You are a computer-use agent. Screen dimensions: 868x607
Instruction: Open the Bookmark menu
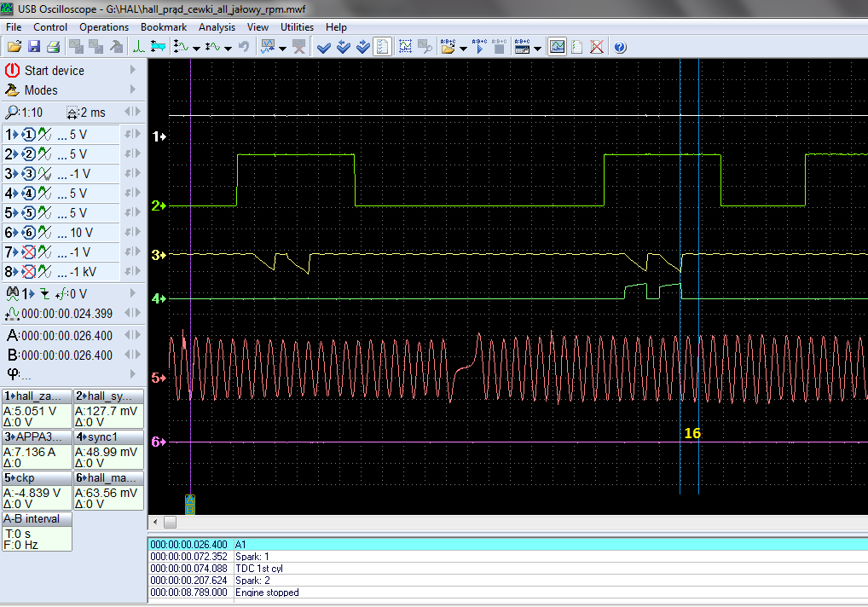[x=164, y=27]
